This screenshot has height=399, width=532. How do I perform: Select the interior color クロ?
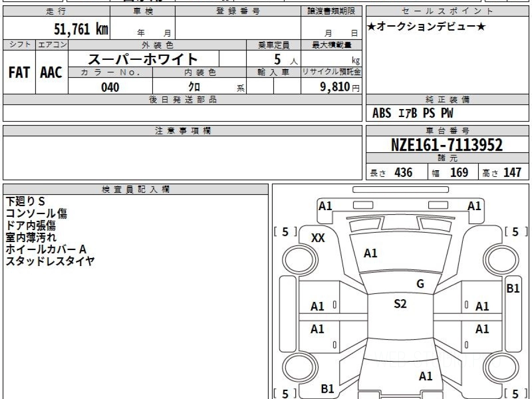tap(194, 87)
